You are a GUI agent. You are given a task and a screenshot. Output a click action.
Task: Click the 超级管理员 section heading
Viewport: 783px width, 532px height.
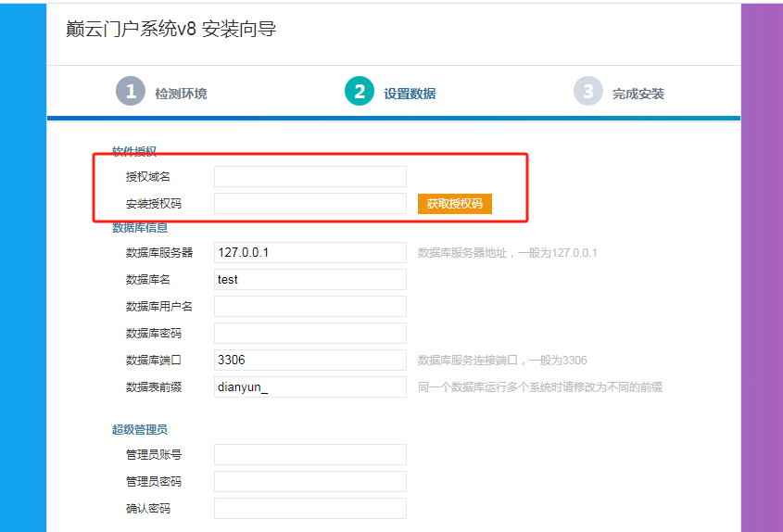pyautogui.click(x=140, y=429)
